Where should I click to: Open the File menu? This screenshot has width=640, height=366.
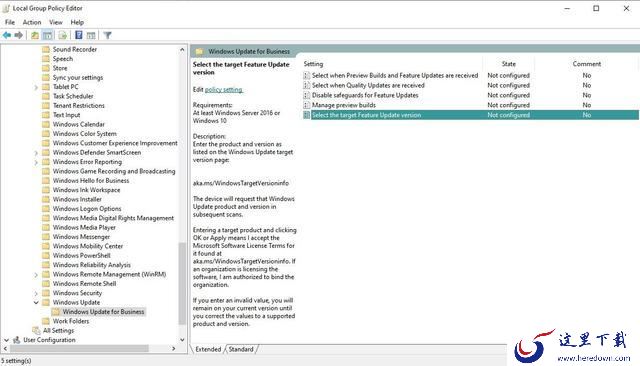(10, 22)
